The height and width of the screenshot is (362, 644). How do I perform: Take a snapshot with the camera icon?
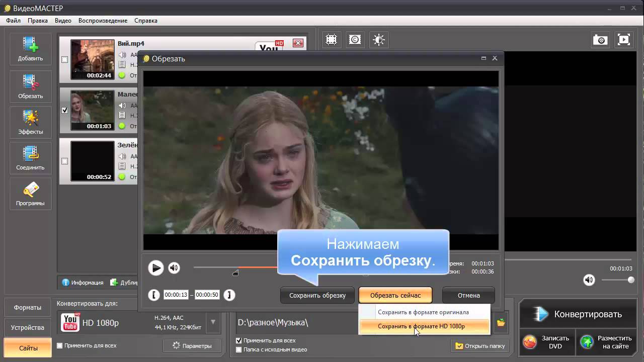[600, 40]
